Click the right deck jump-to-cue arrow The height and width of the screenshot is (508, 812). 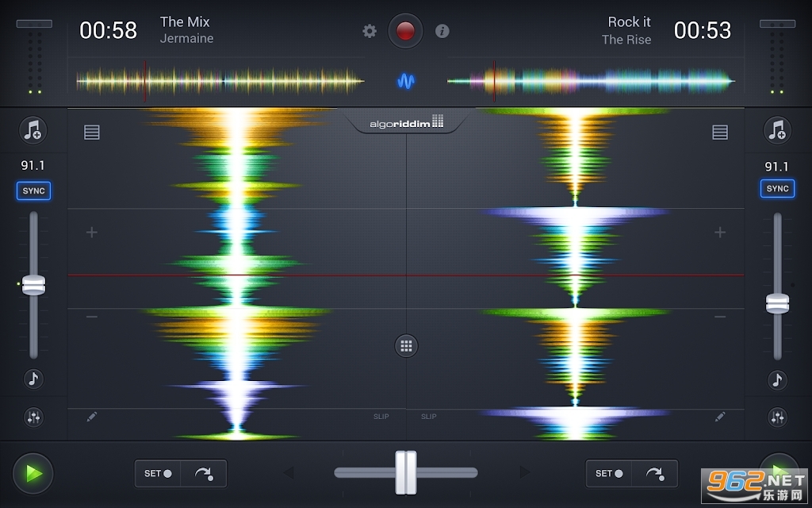[654, 473]
